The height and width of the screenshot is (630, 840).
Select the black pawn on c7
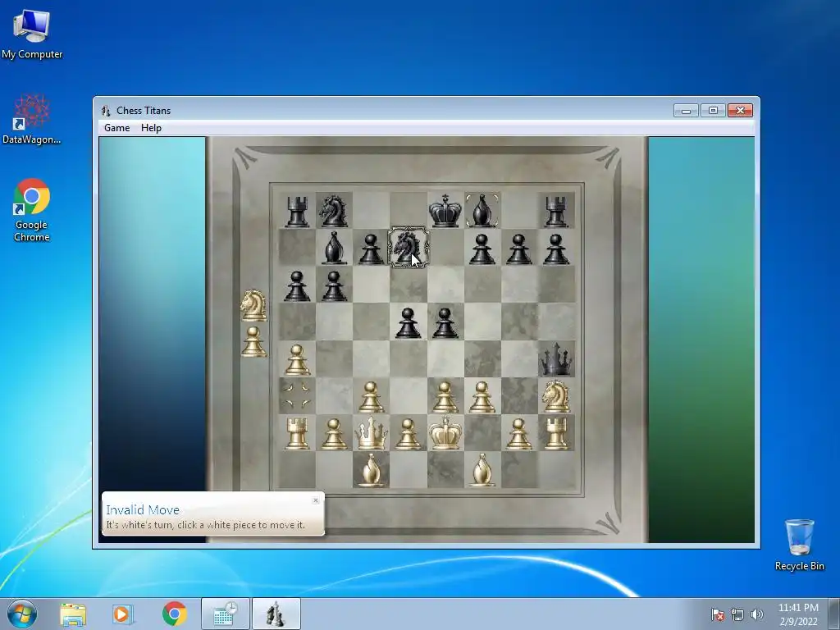pos(371,249)
